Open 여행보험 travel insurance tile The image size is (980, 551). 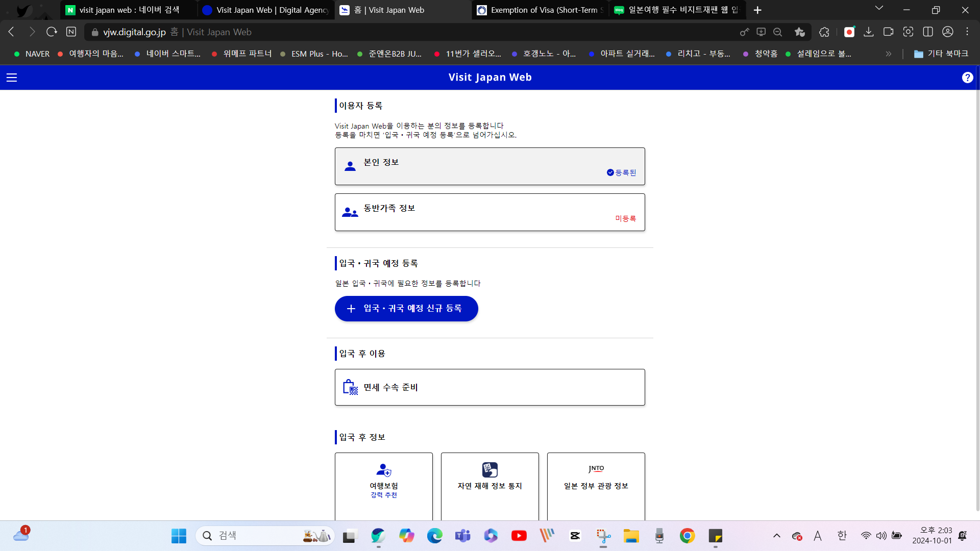384,486
